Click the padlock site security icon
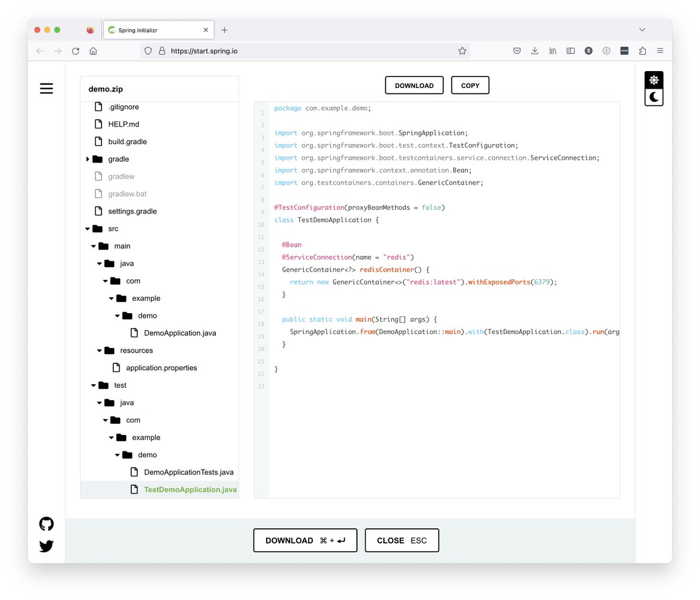This screenshot has height=600, width=700. click(x=162, y=51)
